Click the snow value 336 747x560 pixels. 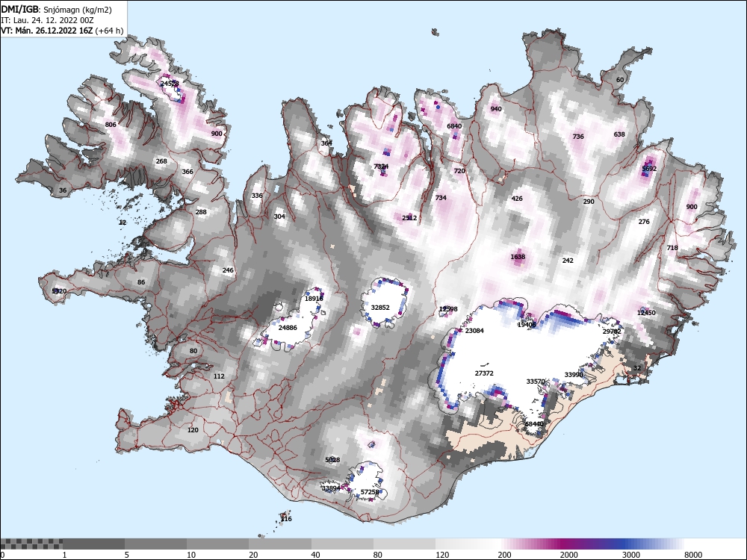point(257,196)
